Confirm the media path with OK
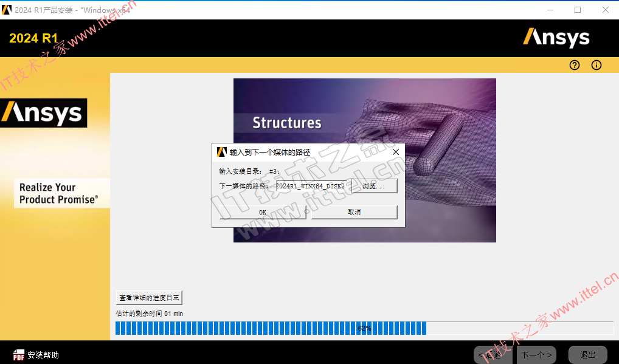 263,212
